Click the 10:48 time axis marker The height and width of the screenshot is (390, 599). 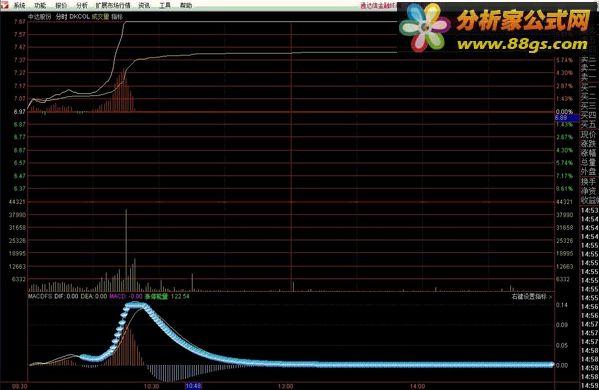[x=193, y=386]
